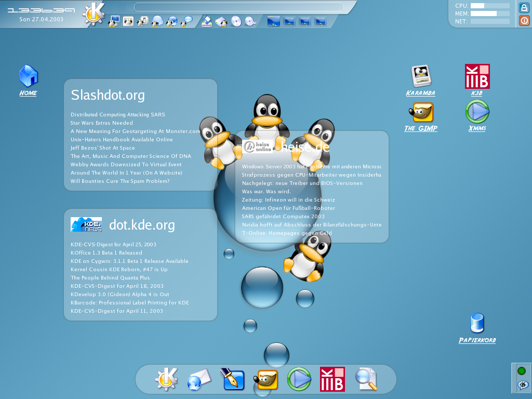Click the floppy drive icon in top bar

(x=207, y=21)
